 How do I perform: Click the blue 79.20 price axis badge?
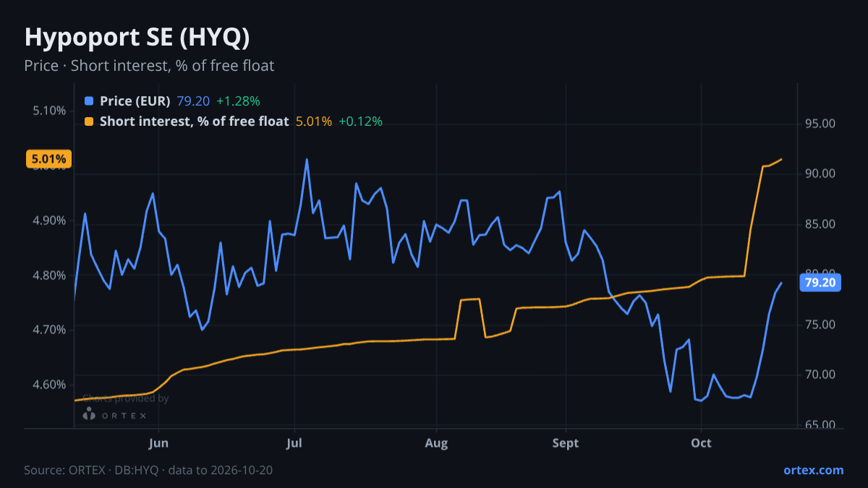(x=820, y=283)
